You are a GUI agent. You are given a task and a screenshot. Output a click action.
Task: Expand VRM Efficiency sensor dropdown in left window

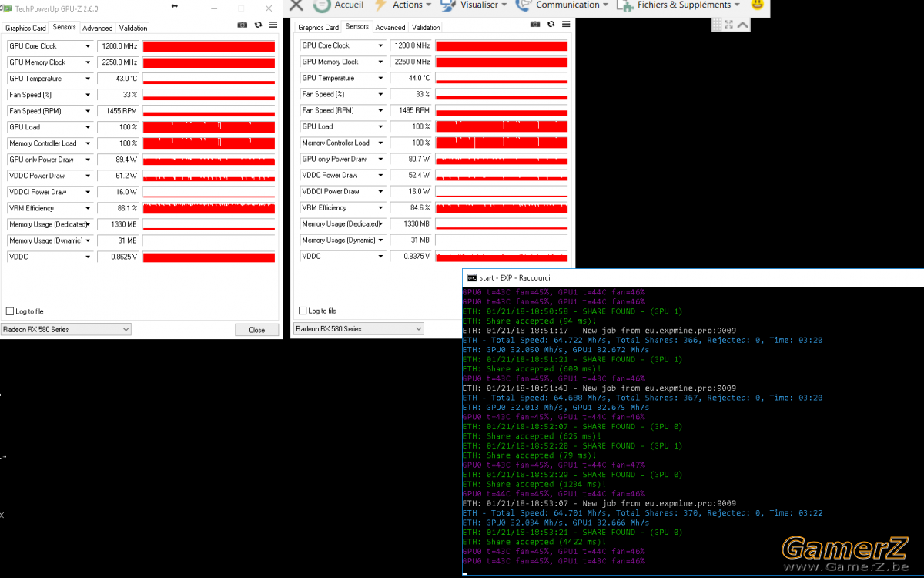88,208
